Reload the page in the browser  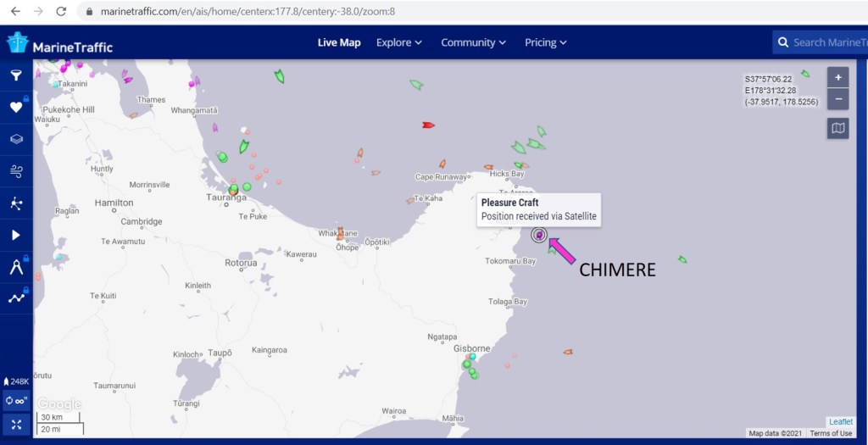coord(61,12)
